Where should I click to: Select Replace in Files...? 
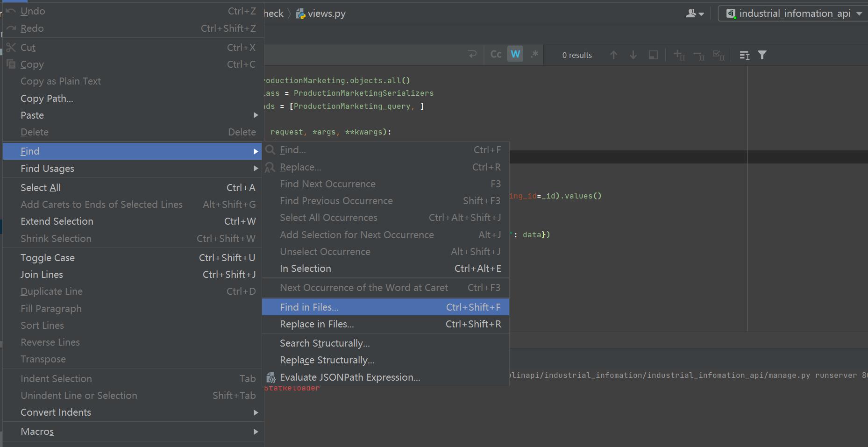pyautogui.click(x=385, y=324)
